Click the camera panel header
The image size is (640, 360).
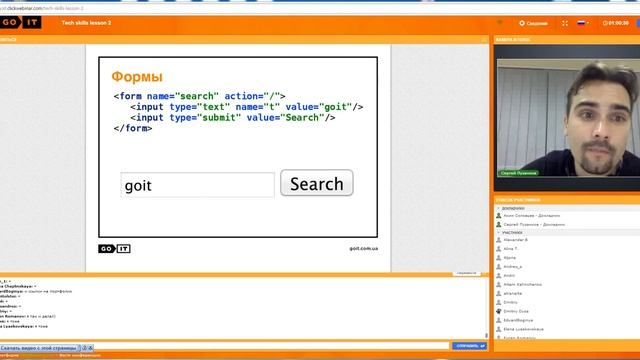pyautogui.click(x=567, y=40)
